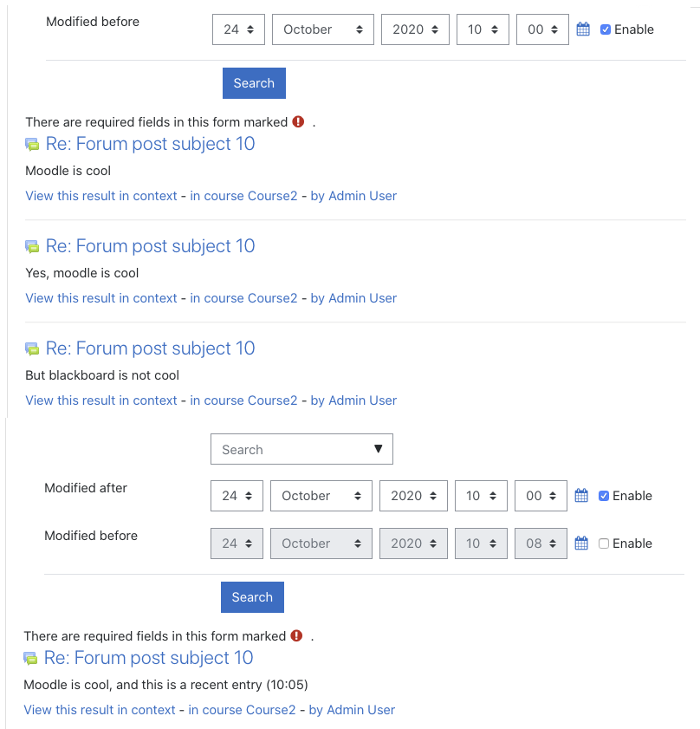This screenshot has height=729, width=700.
Task: Open day dropdown in Modified after row
Action: [237, 496]
